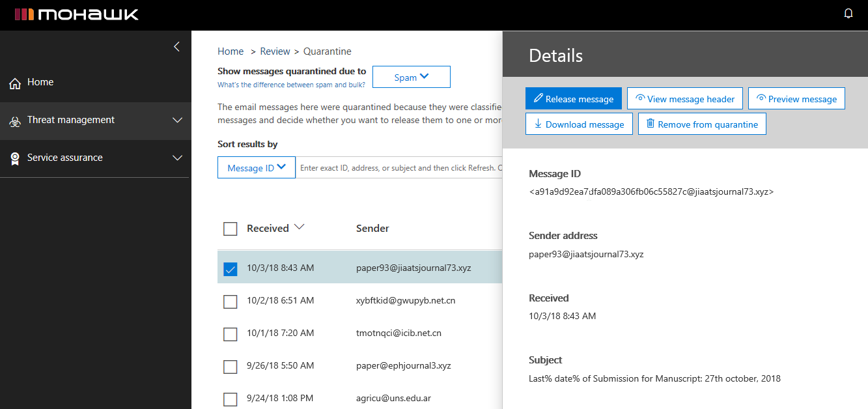Click the Home house icon in sidebar
This screenshot has width=868, height=409.
(x=15, y=83)
